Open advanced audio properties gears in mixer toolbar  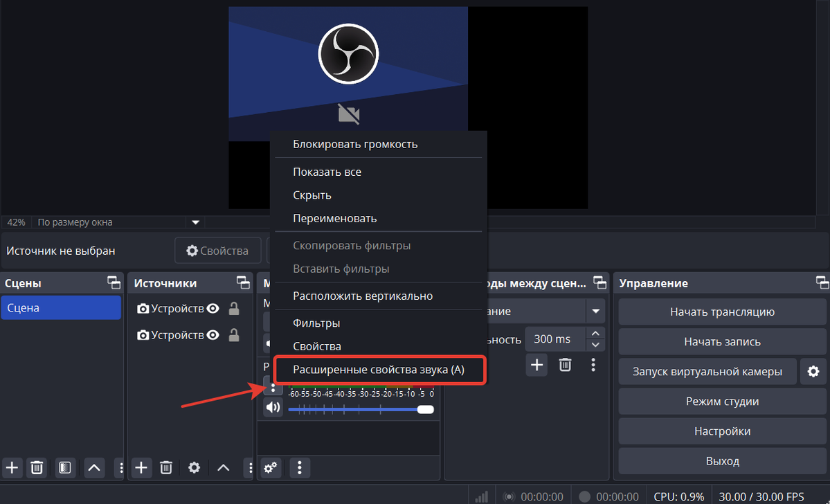pos(271,468)
